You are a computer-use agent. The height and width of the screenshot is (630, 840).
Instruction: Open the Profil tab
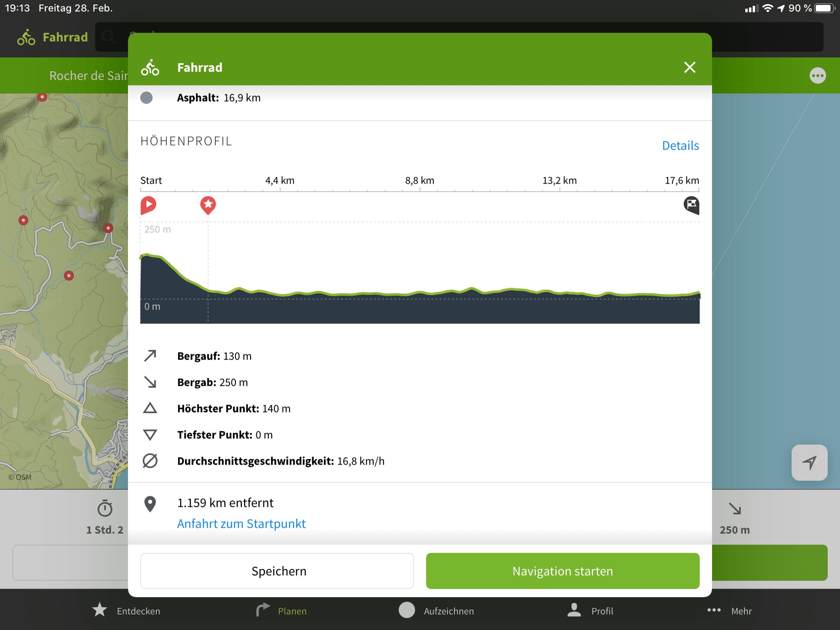[590, 611]
